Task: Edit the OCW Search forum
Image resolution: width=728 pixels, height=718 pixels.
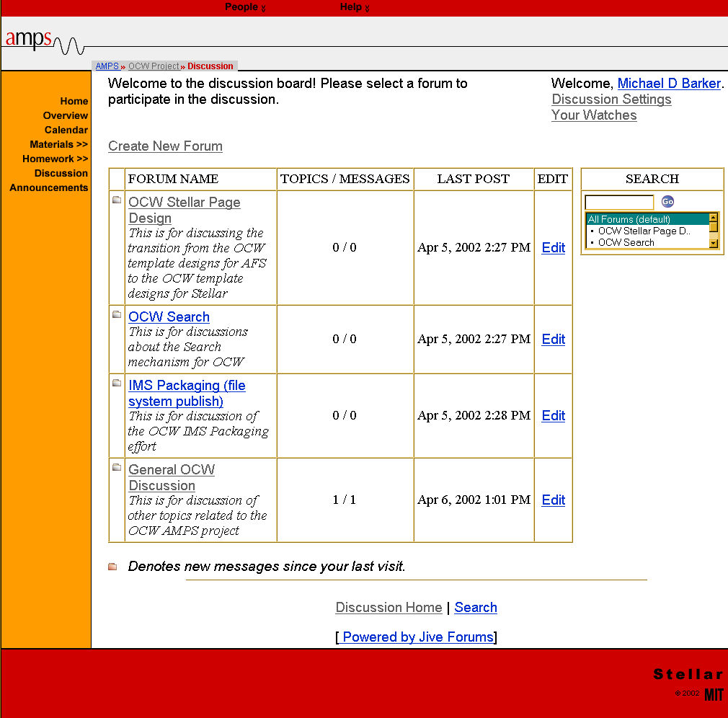Action: (x=553, y=340)
